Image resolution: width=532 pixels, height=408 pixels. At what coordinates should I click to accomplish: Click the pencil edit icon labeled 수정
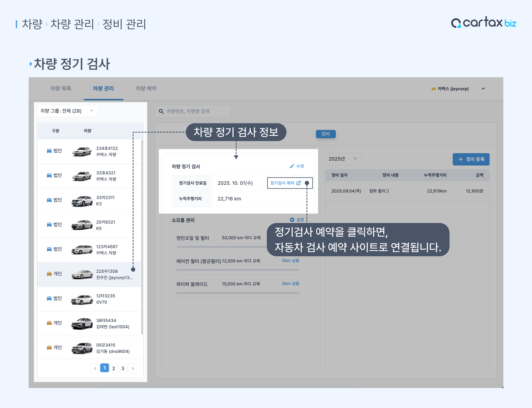pos(292,166)
